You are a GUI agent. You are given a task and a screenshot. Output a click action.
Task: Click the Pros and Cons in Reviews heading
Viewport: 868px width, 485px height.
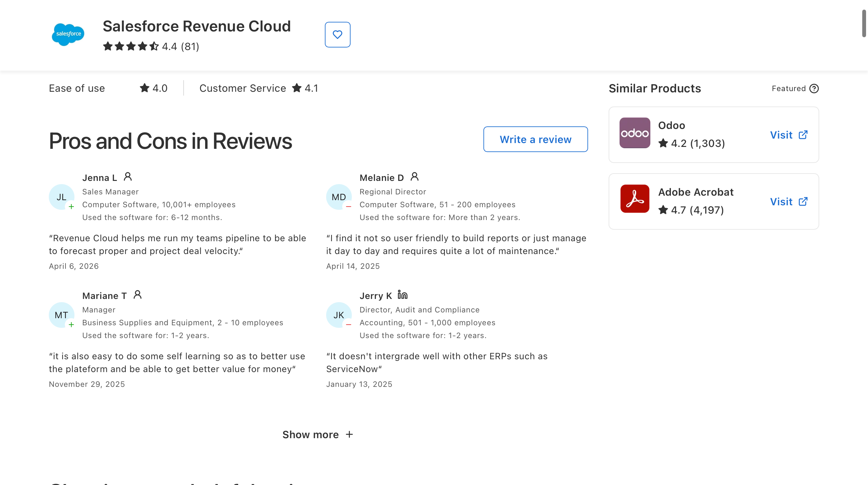[x=170, y=141]
